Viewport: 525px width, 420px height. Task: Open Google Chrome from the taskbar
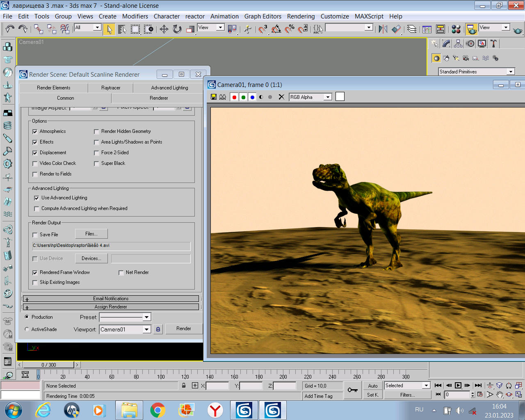157,410
